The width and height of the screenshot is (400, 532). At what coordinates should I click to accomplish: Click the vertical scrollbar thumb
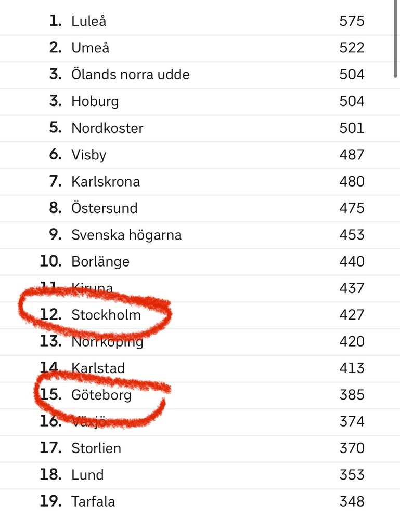coord(395,38)
